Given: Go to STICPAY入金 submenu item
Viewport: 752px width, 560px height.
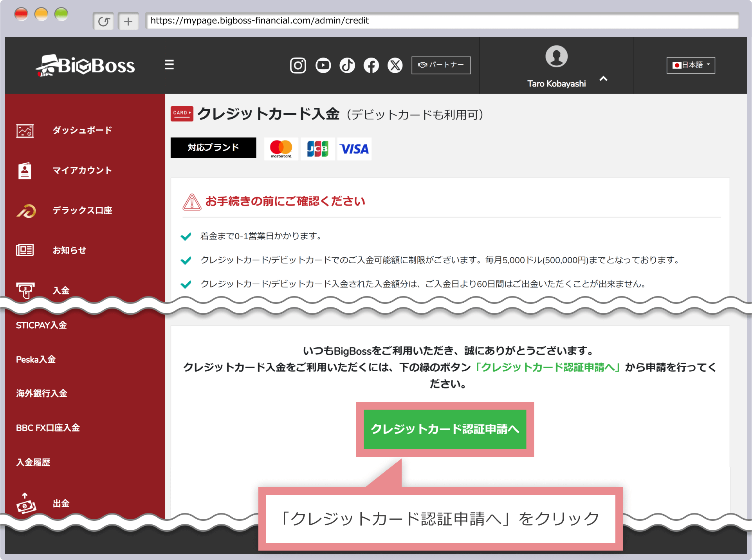Looking at the screenshot, I should [41, 325].
